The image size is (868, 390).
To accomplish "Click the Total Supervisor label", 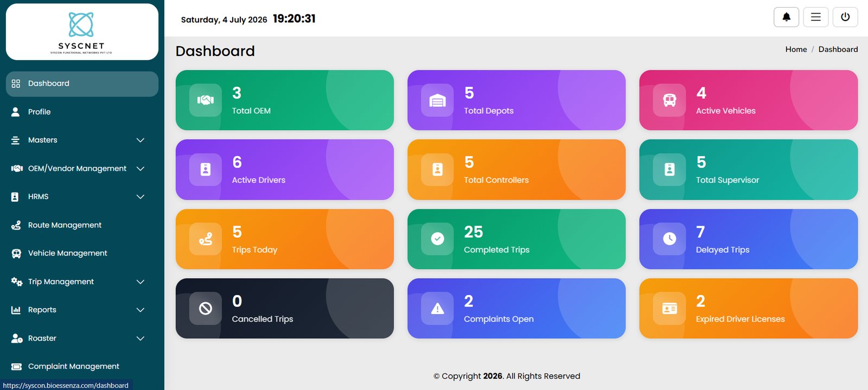I will pyautogui.click(x=727, y=180).
